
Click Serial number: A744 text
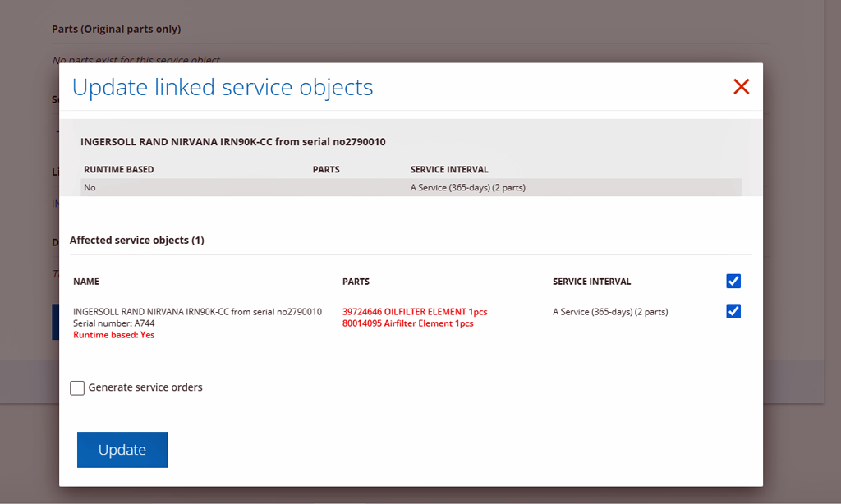113,323
